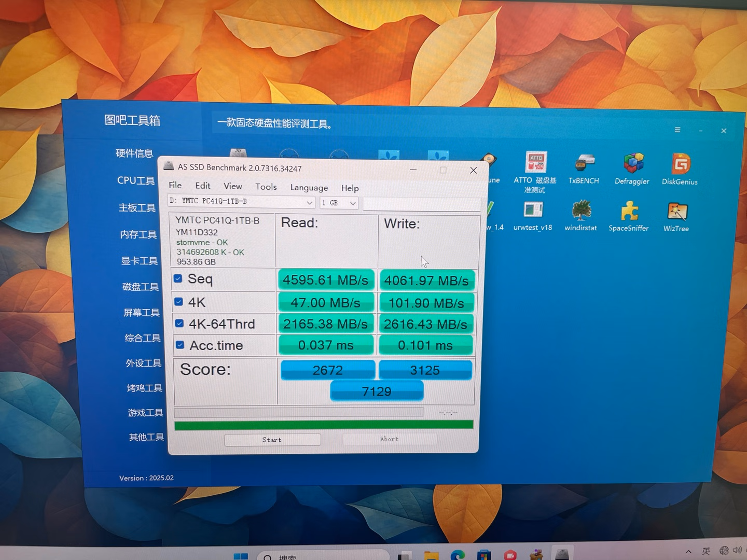Open the ATTO disk benchmark tool
Screen dimensions: 747x560
point(535,164)
